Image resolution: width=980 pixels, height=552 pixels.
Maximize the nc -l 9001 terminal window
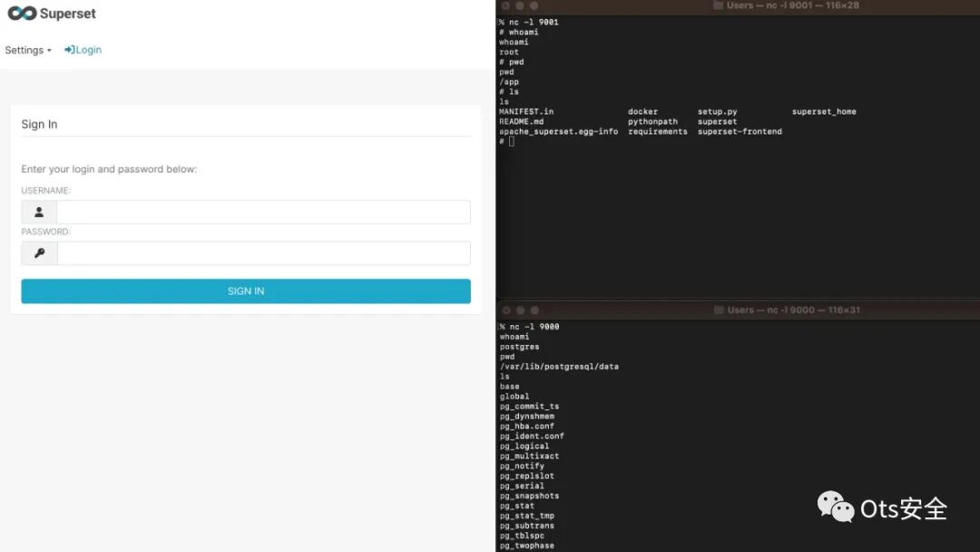(534, 5)
